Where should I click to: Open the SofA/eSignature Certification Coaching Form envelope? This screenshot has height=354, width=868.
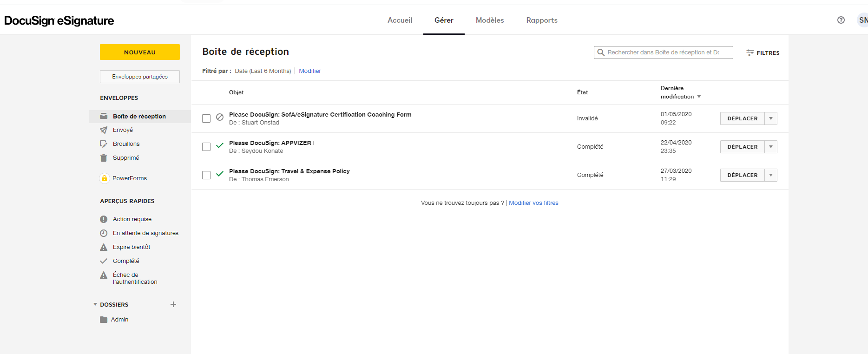tap(320, 115)
